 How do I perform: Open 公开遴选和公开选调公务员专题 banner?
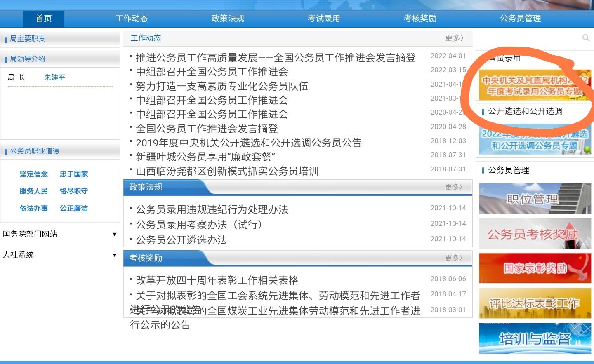[535, 139]
